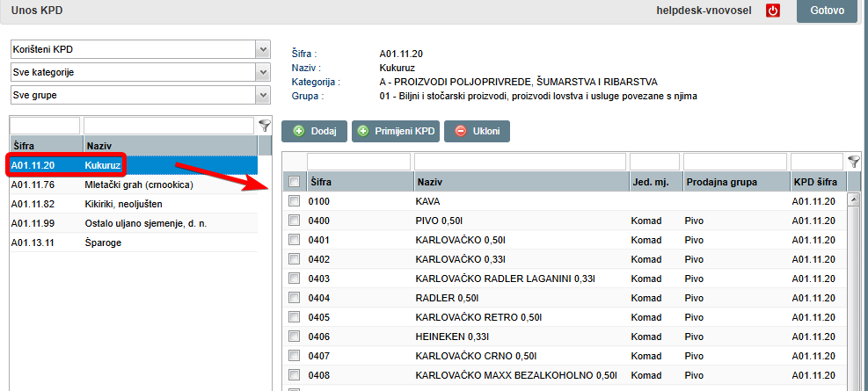Click the Naziv filter field above right table
The image size is (868, 391).
pyautogui.click(x=519, y=162)
